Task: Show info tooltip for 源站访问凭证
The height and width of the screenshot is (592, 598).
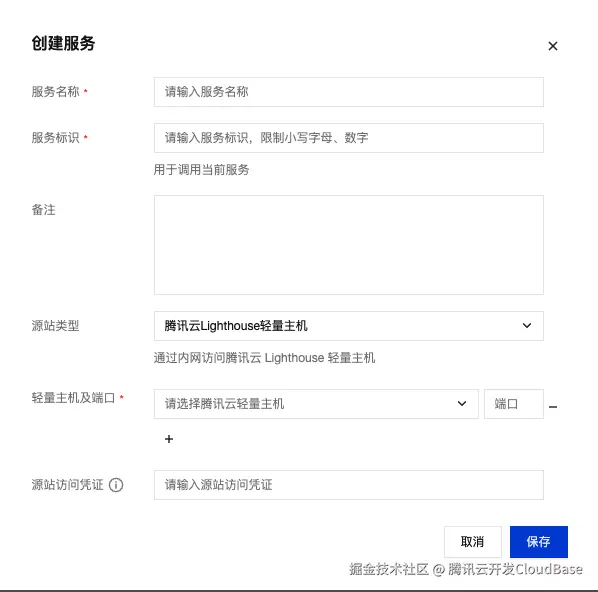Action: coord(116,485)
